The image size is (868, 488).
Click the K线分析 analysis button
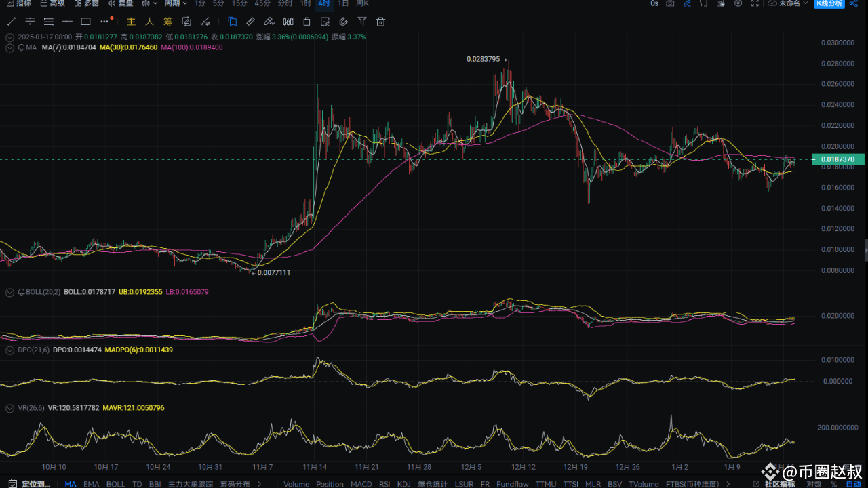[829, 4]
